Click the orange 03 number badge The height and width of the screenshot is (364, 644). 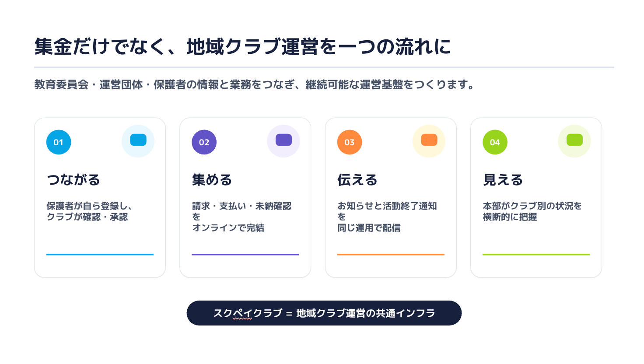(x=350, y=142)
